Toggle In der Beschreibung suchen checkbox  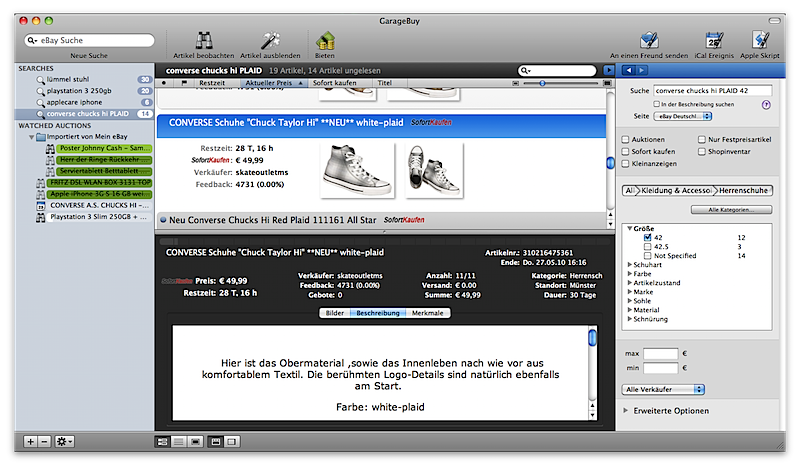pyautogui.click(x=657, y=104)
